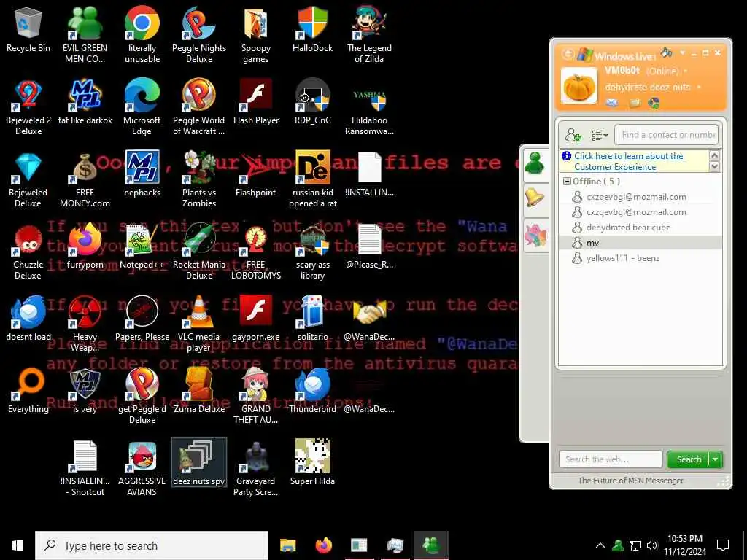
Task: Select the AGGRESSIVE AVIANS red bird icon
Action: click(142, 469)
